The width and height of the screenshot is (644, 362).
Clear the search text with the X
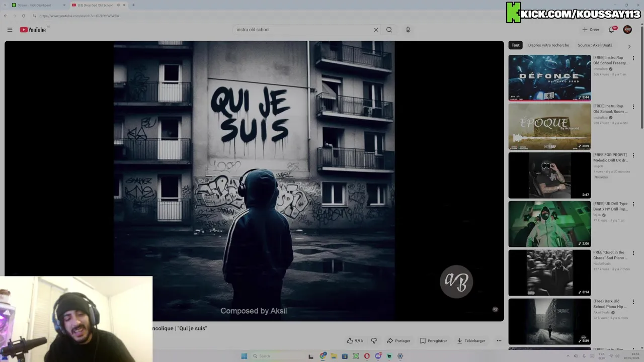click(376, 30)
